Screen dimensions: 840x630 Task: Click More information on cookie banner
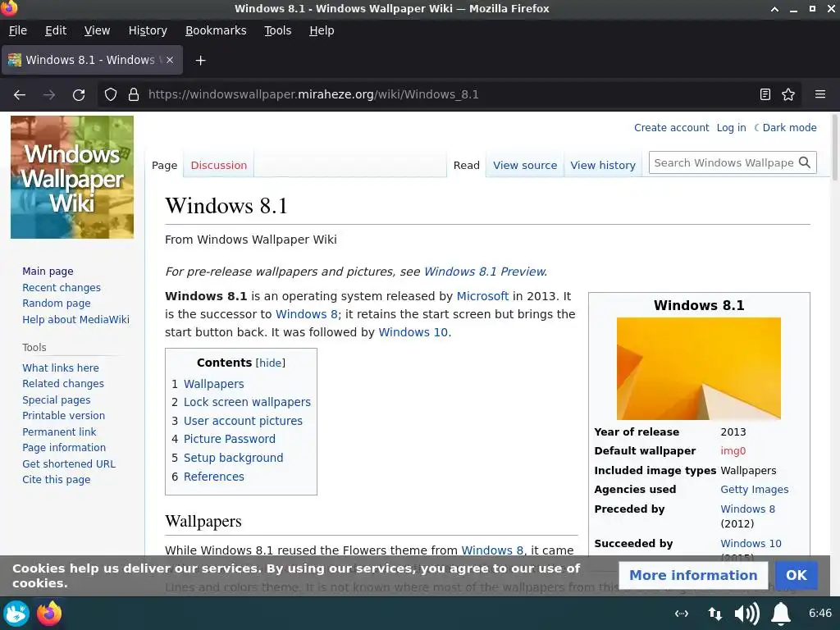693,575
